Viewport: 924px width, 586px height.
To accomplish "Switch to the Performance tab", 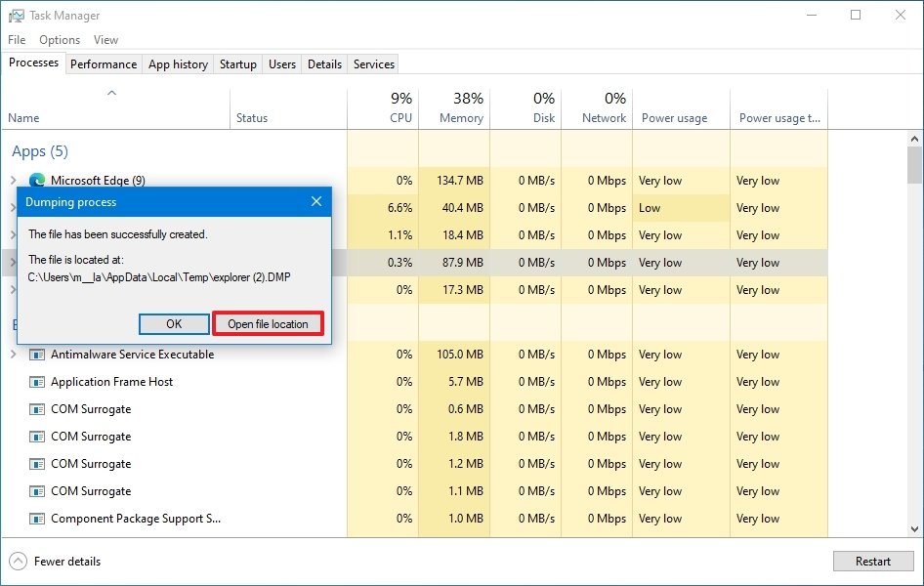I will tap(104, 63).
